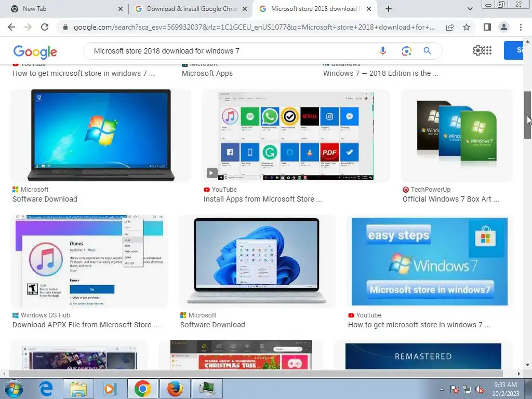Switch to Chrome in the taskbar
This screenshot has height=399, width=532.
coord(142,389)
